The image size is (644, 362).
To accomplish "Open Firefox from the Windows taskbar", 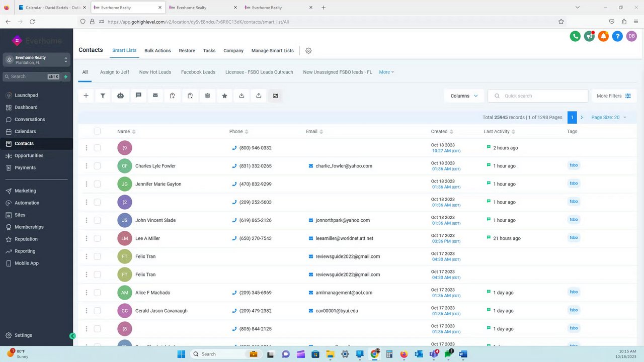I will [x=404, y=354].
